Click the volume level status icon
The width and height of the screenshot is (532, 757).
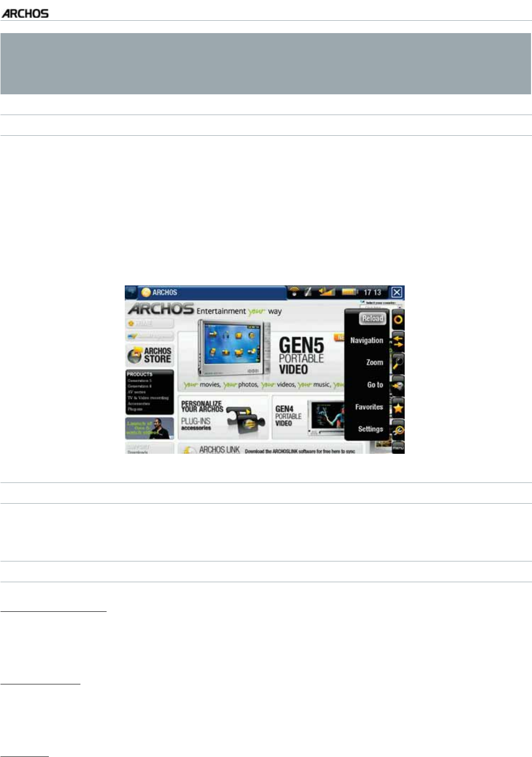coord(327,292)
